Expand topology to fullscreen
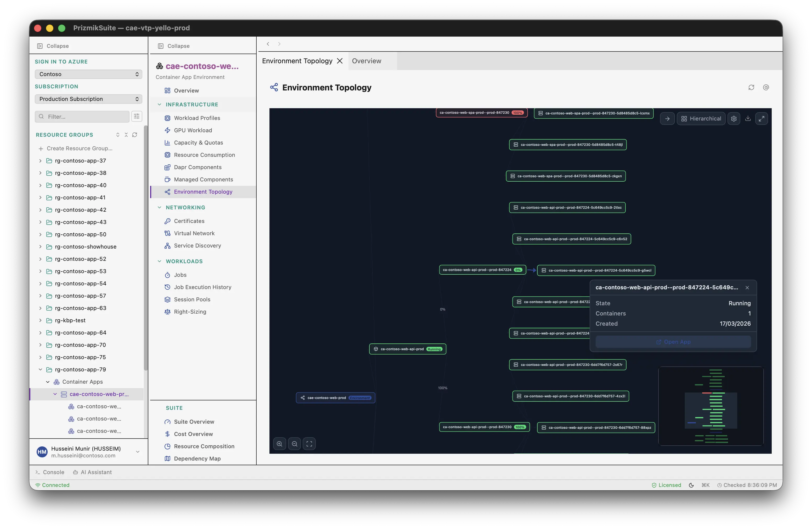Screen dimensions: 812x529 [x=761, y=119]
